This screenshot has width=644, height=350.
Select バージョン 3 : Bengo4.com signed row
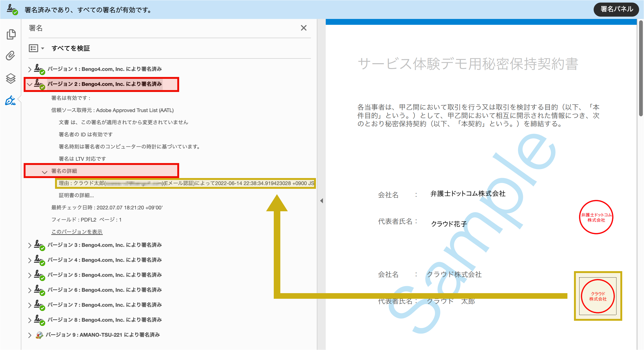point(105,245)
